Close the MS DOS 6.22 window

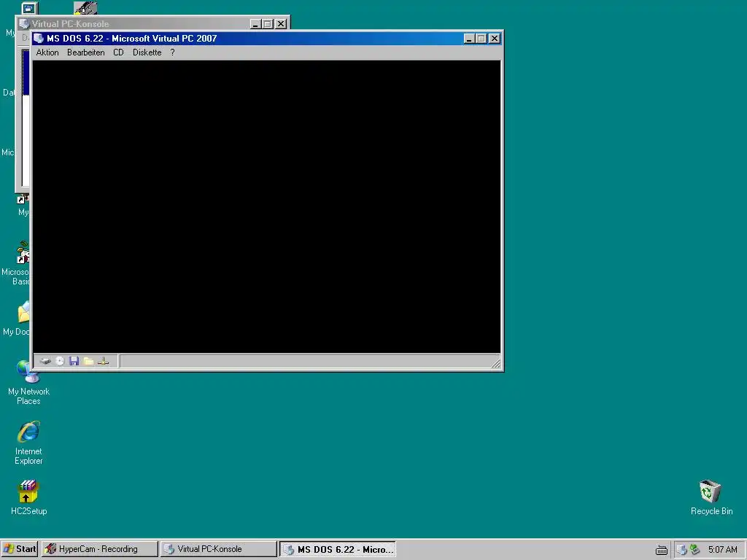tap(495, 39)
